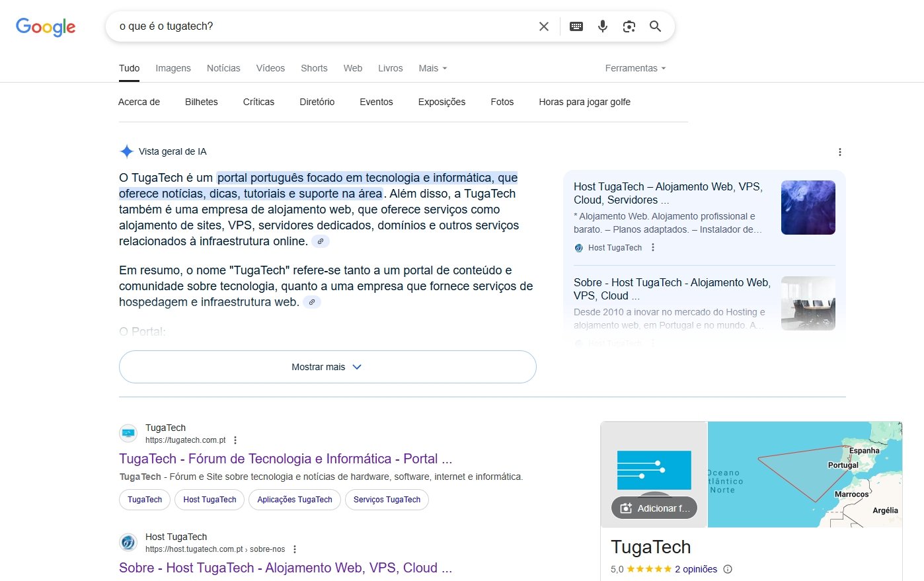The height and width of the screenshot is (581, 924).
Task: Open options menu next to tugatech.com.pt URL
Action: pyautogui.click(x=235, y=440)
